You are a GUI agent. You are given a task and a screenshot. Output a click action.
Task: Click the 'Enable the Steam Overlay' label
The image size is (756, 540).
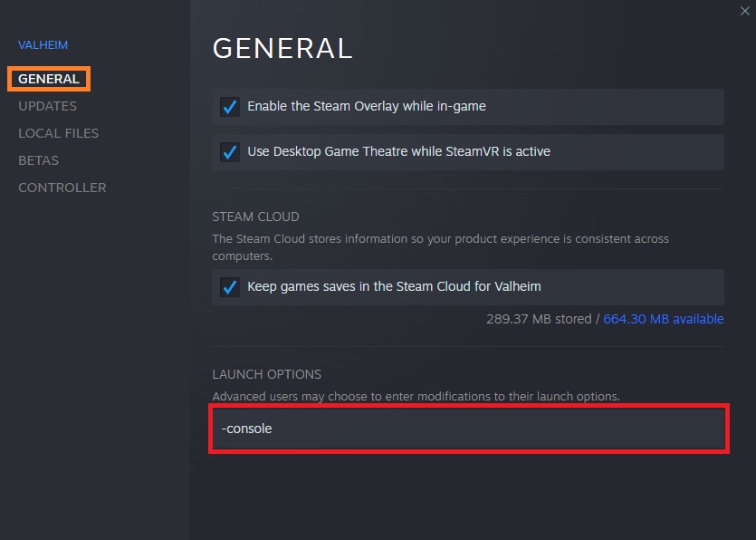(366, 106)
